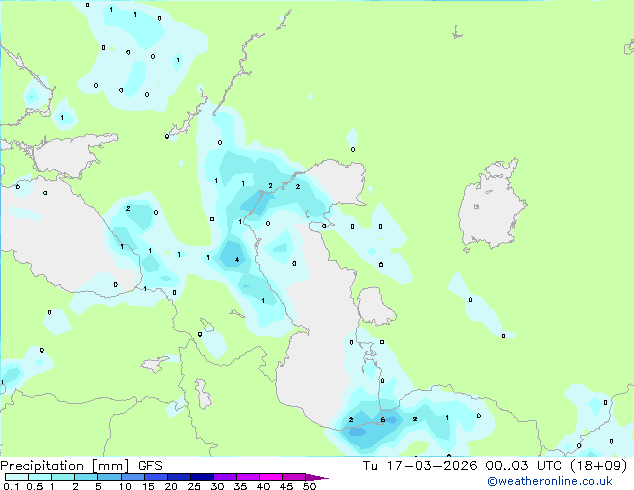The height and width of the screenshot is (490, 634).
Task: Click the '25' legend scale label
Action: (x=194, y=486)
